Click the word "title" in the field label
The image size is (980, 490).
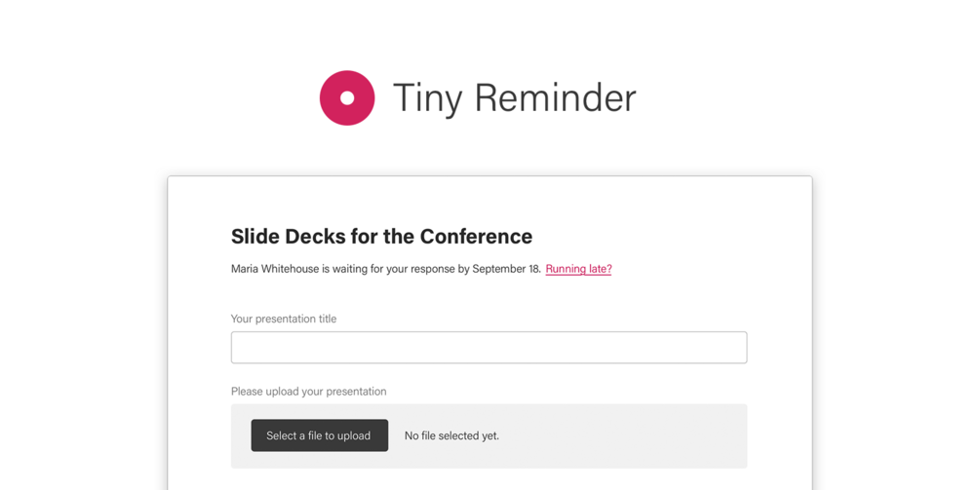point(323,319)
